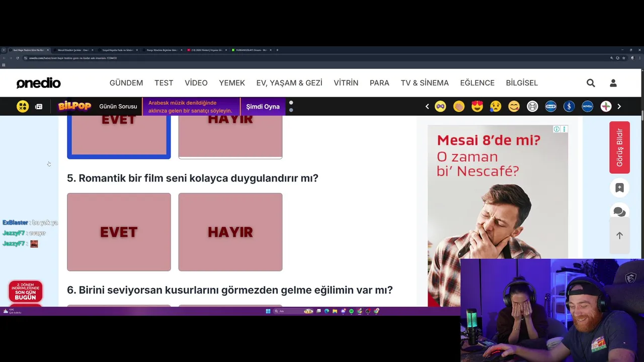This screenshot has height=362, width=644.
Task: Click Şimdi Oyna button
Action: coord(263,107)
